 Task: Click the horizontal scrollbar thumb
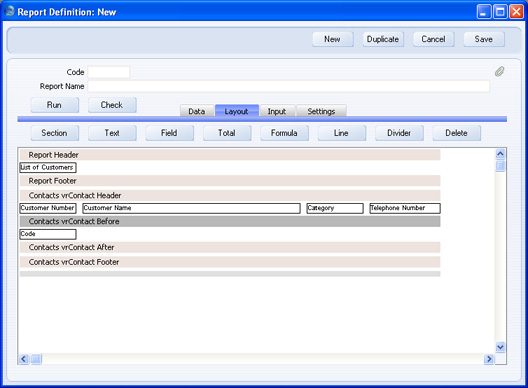(36, 359)
